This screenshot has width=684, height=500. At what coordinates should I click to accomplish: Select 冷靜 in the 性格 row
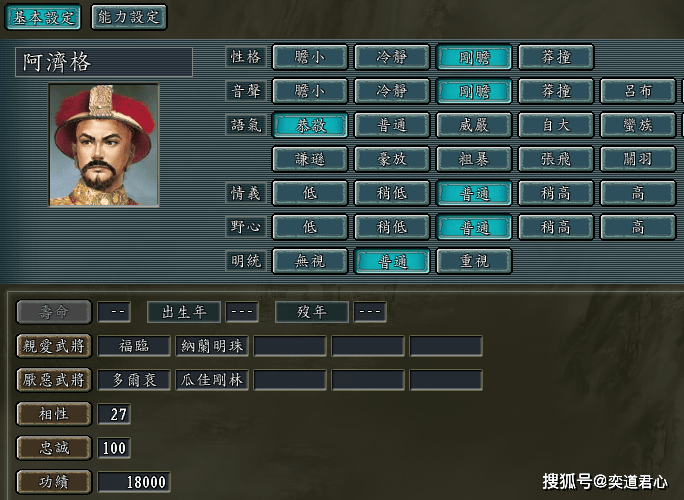(x=392, y=57)
